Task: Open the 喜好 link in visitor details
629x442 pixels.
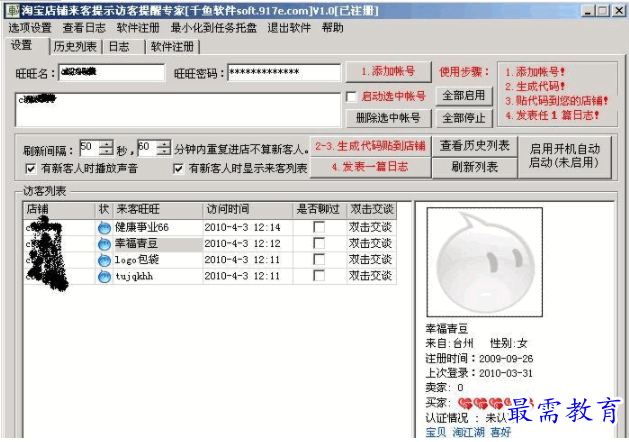Action: click(500, 432)
